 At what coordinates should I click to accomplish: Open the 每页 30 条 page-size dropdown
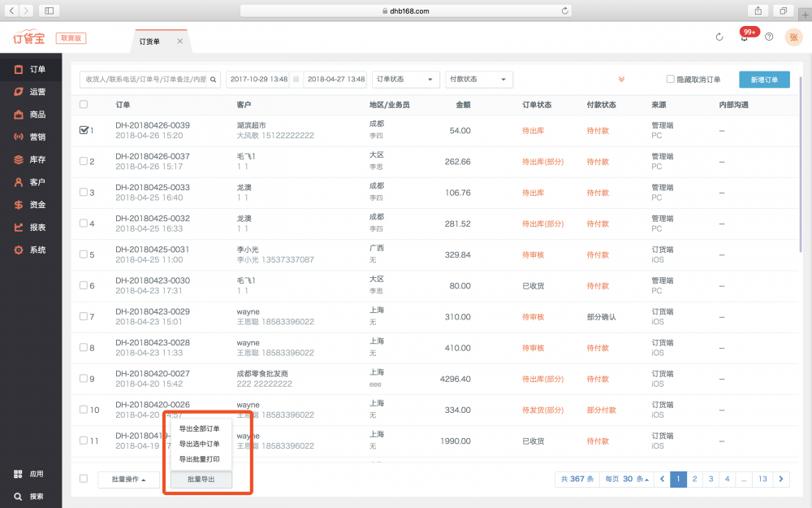[x=627, y=479]
